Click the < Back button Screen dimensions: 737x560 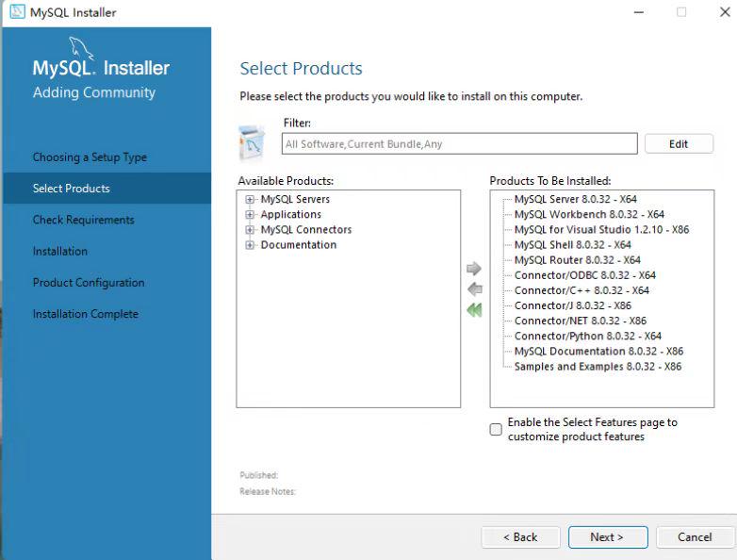click(x=520, y=537)
